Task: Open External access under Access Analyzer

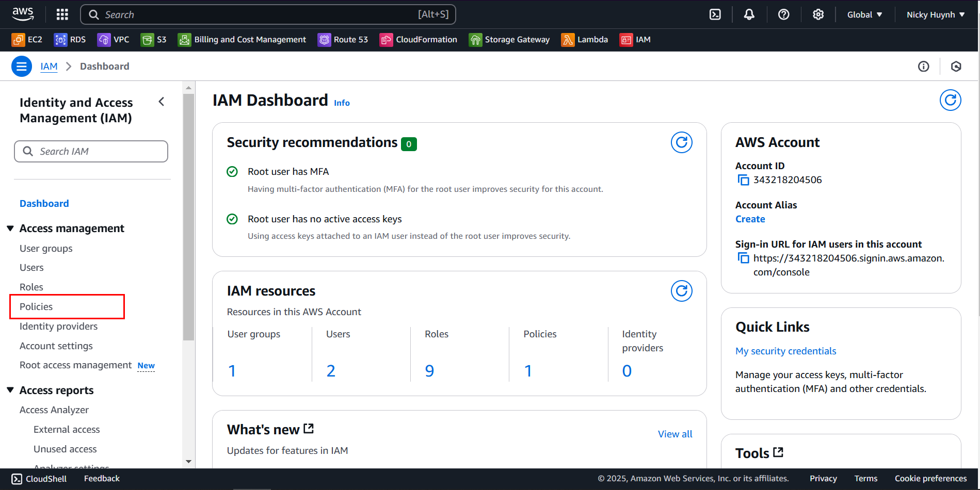Action: (67, 430)
